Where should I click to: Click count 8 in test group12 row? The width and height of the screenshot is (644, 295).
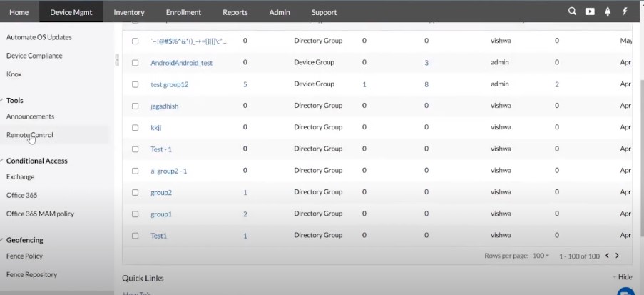click(426, 84)
